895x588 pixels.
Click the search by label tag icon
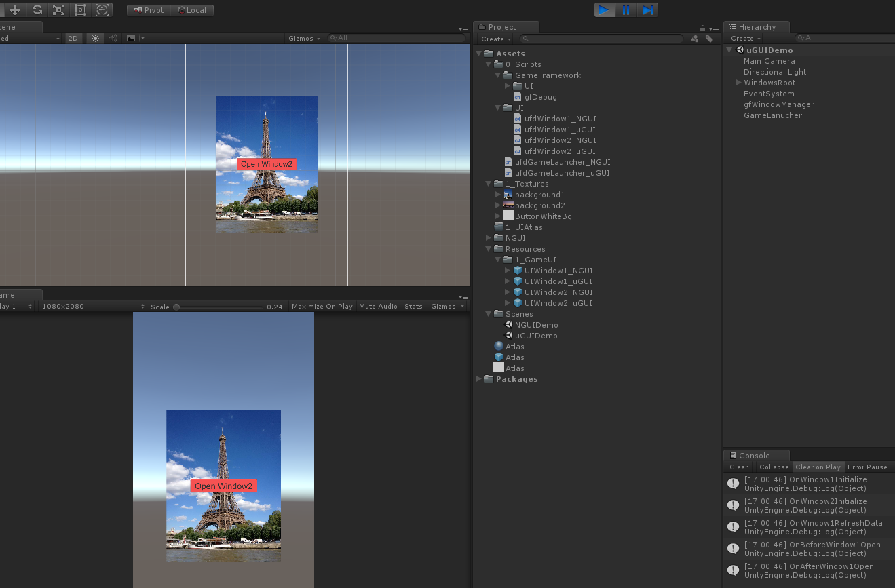(x=709, y=39)
